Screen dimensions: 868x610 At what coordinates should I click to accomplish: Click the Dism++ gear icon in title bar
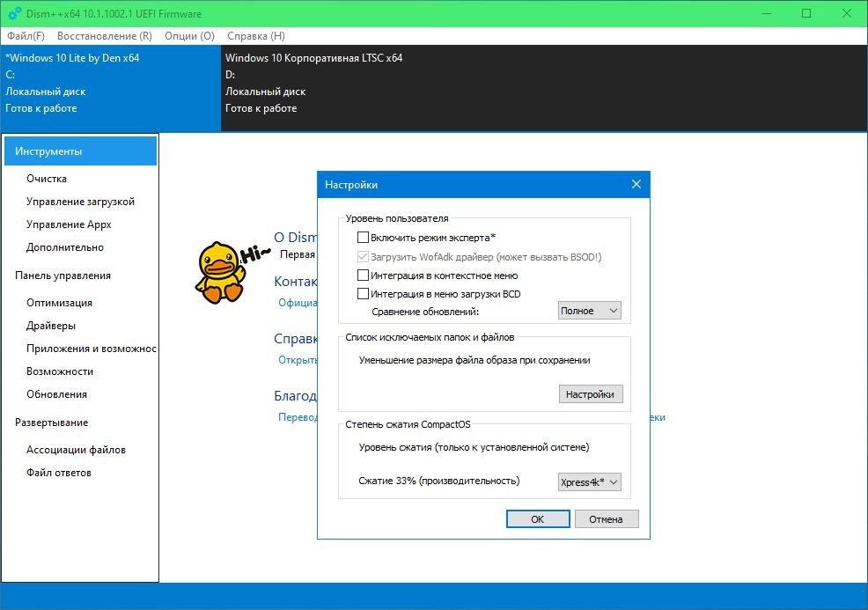click(x=14, y=13)
